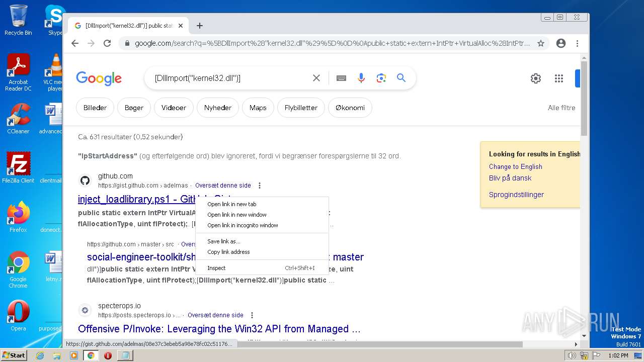
Task: Open Google apps grid
Action: click(x=559, y=78)
